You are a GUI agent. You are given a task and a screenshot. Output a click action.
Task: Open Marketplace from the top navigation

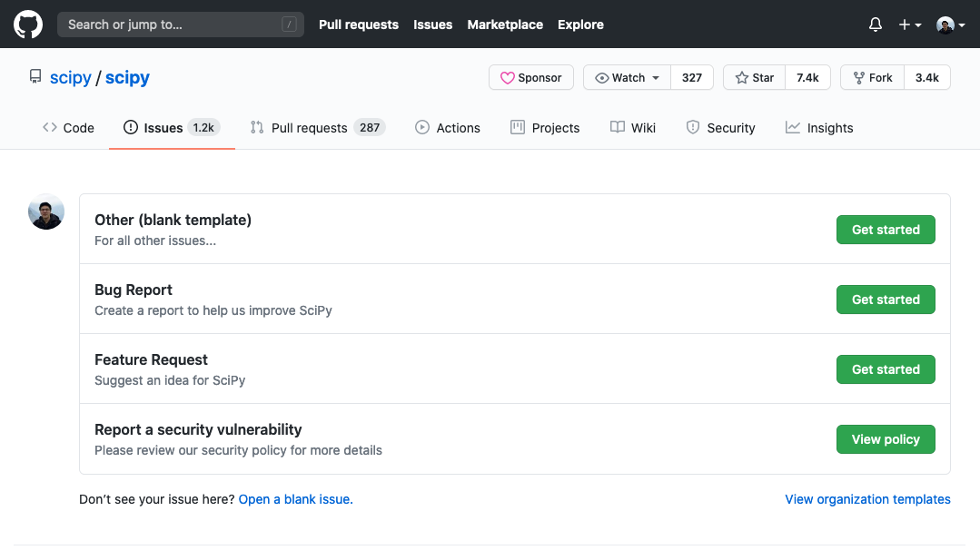pos(505,25)
